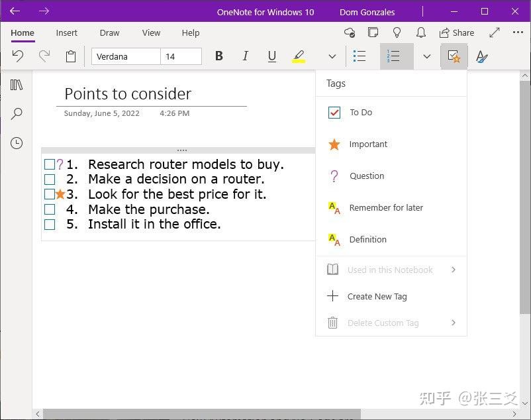531x420 pixels.
Task: Click the Share button
Action: [x=457, y=32]
